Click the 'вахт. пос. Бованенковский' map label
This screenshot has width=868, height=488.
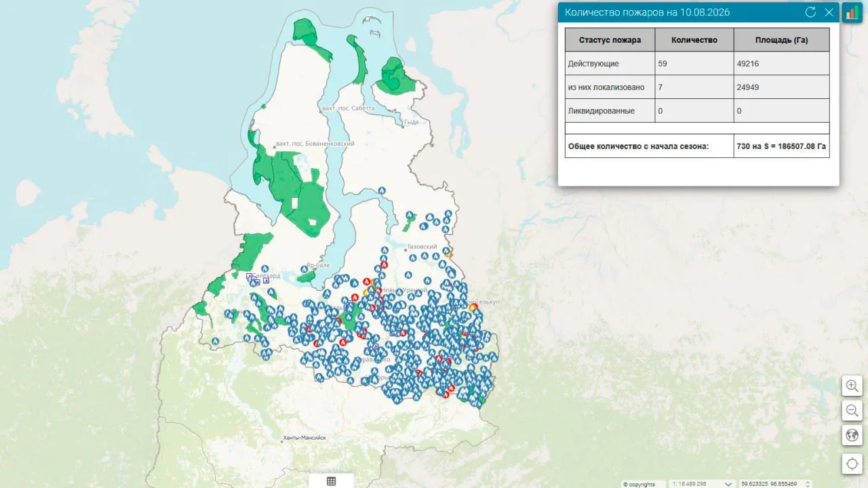315,144
